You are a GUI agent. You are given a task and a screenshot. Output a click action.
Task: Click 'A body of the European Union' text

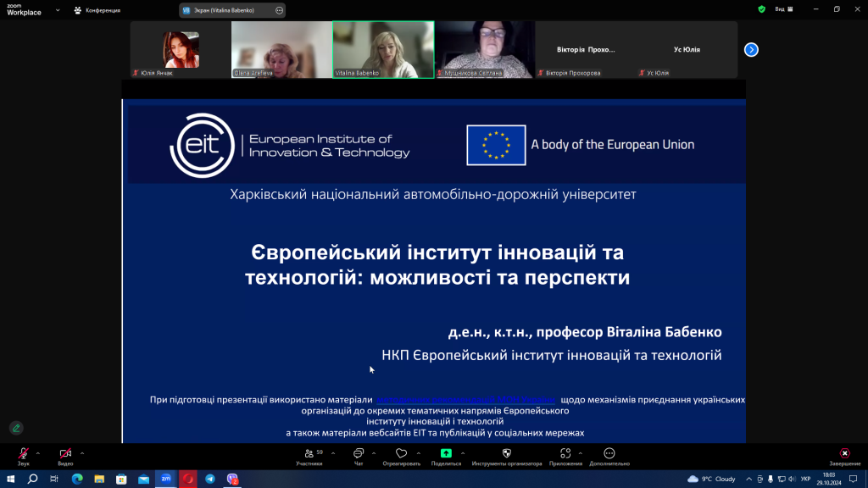612,144
